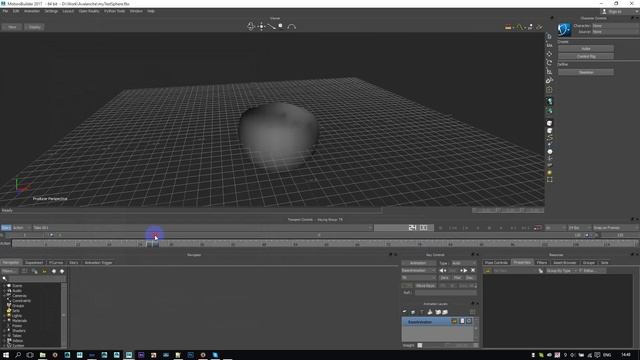Delete key with the X icon in Key Controls
Viewport: 640px width, 360px height.
click(x=473, y=270)
